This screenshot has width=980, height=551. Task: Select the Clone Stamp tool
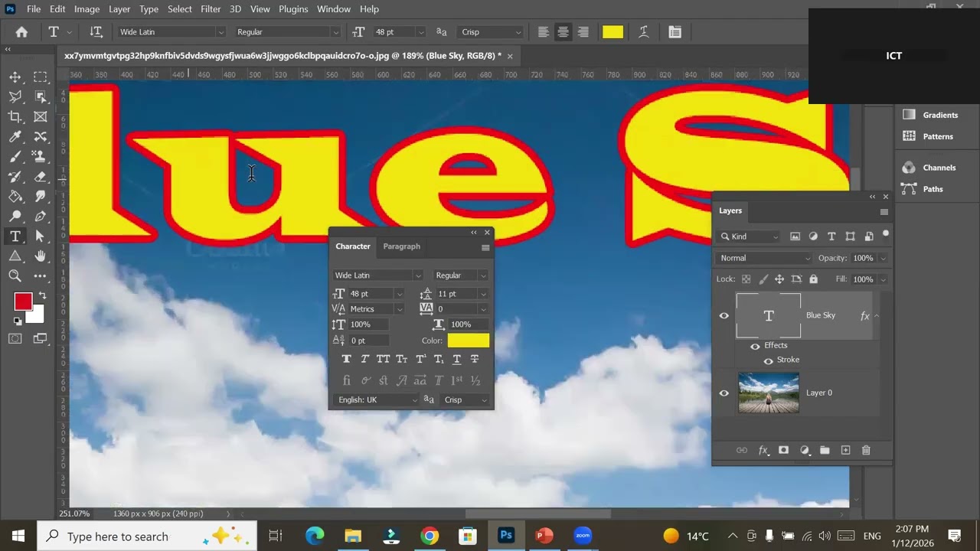pyautogui.click(x=41, y=157)
